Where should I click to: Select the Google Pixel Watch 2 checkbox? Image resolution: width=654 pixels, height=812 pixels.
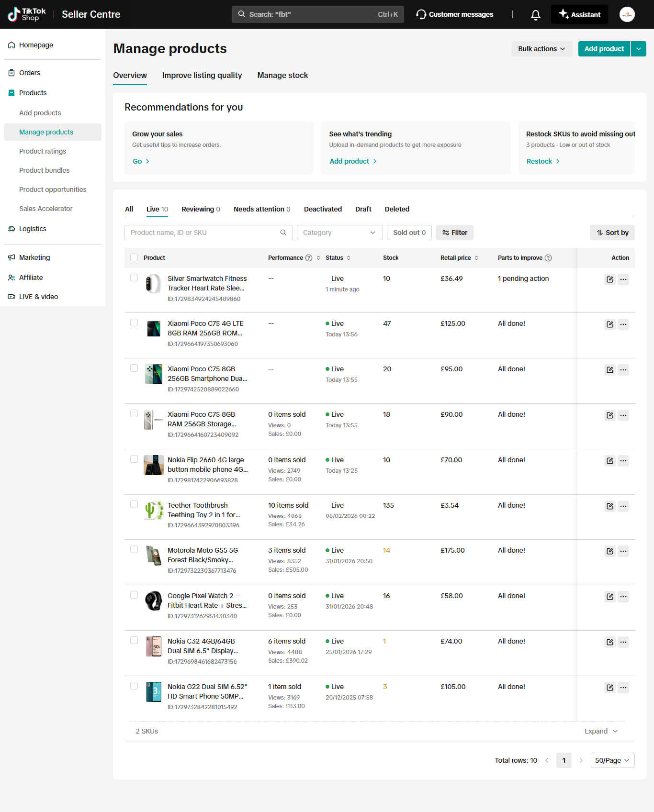click(x=134, y=595)
